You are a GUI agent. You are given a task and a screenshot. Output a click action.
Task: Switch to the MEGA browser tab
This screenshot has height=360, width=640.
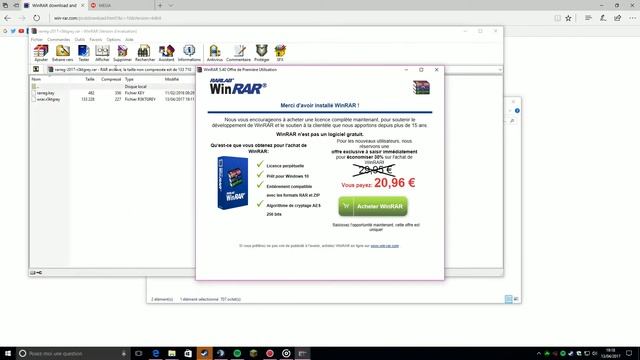pyautogui.click(x=121, y=5)
